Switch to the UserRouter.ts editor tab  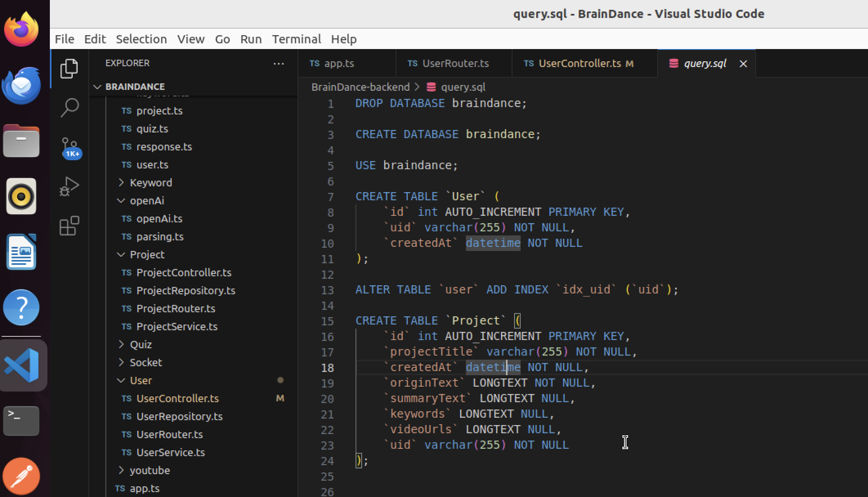point(454,63)
